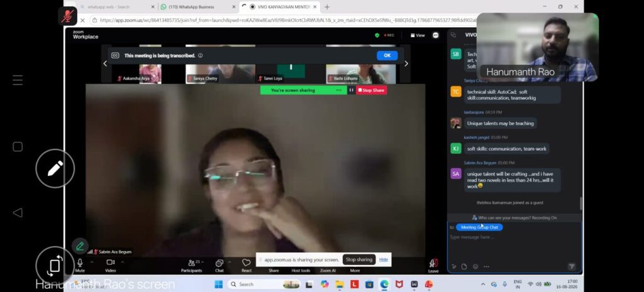The width and height of the screenshot is (644, 292).
Task: Select Taniya Chetry video thumbnail
Action: click(x=220, y=73)
